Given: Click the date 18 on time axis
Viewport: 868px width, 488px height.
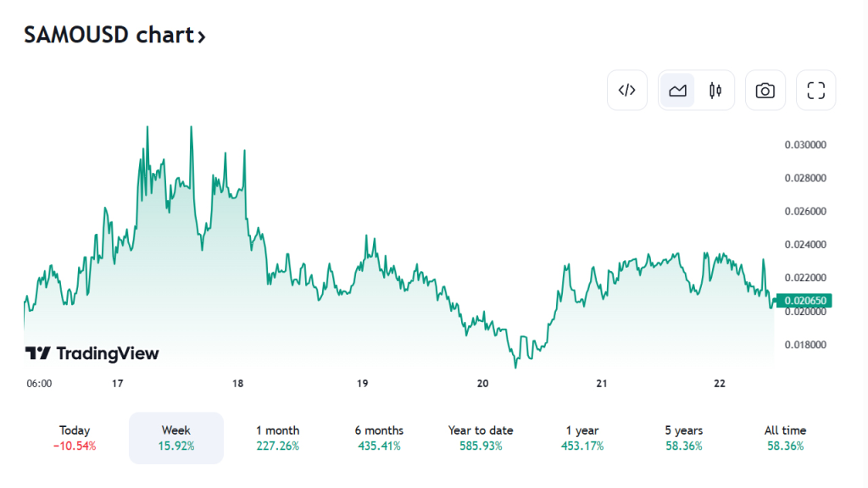Looking at the screenshot, I should pos(237,384).
